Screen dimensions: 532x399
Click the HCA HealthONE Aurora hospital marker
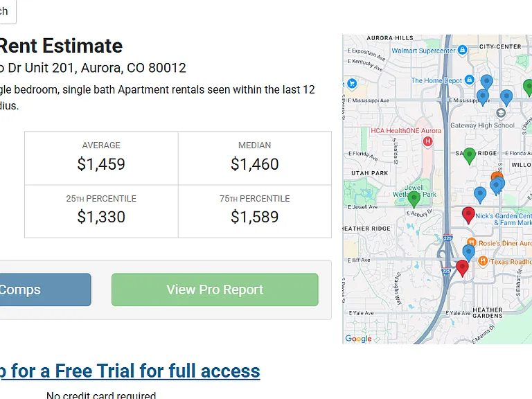427,141
